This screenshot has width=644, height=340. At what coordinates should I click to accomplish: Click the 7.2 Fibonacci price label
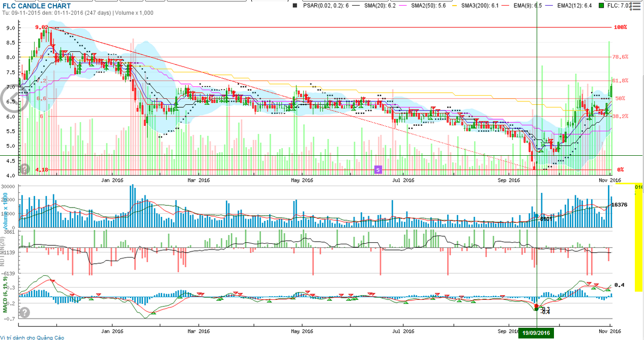[x=42, y=80]
